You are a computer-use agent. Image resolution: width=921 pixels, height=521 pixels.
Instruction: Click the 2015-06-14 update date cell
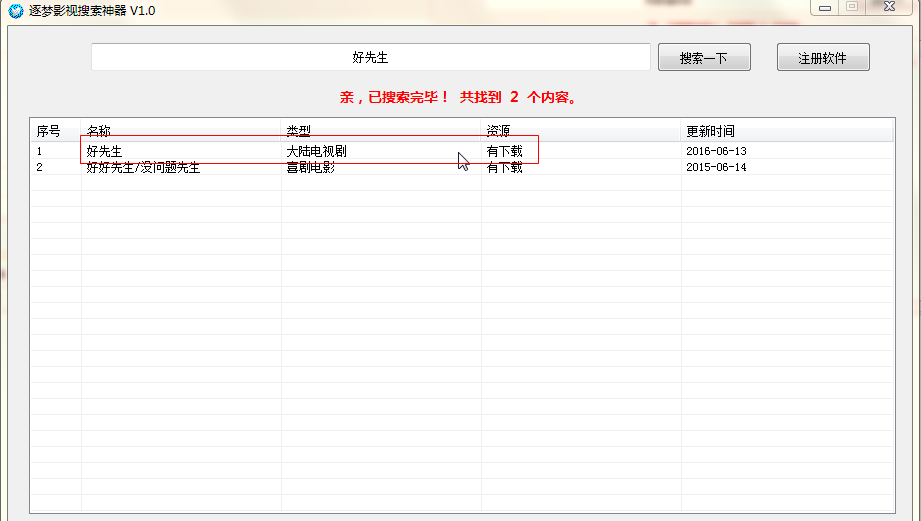pos(716,168)
